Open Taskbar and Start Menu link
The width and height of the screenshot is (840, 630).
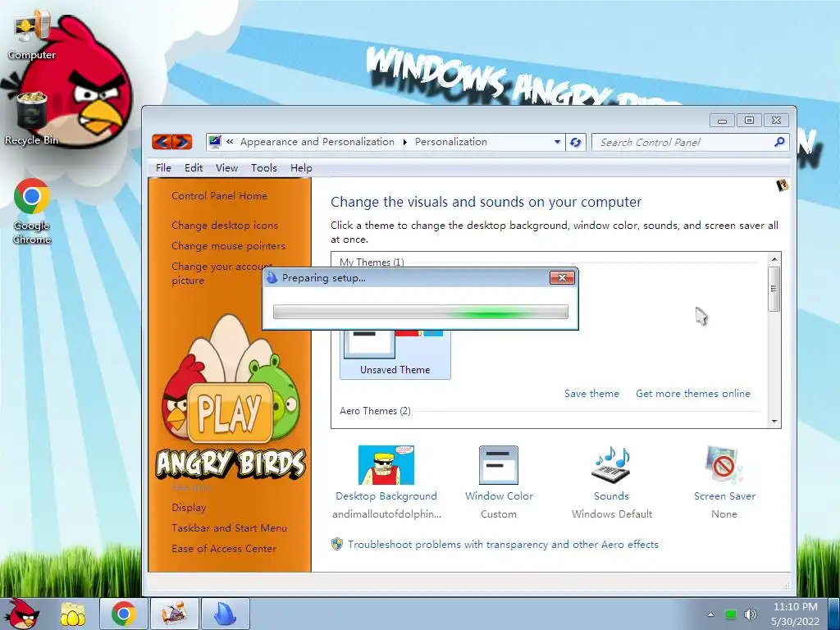coord(230,527)
